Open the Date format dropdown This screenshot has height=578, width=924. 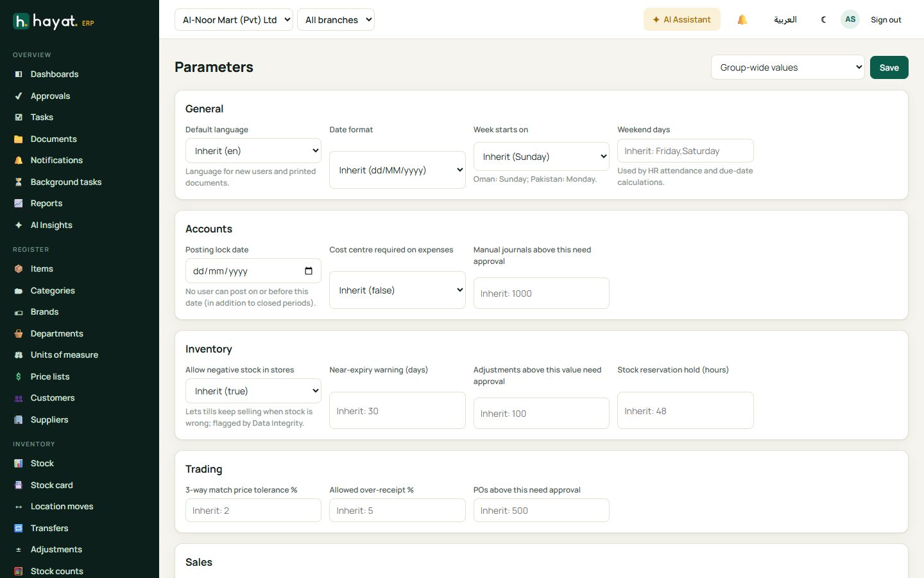(x=397, y=170)
